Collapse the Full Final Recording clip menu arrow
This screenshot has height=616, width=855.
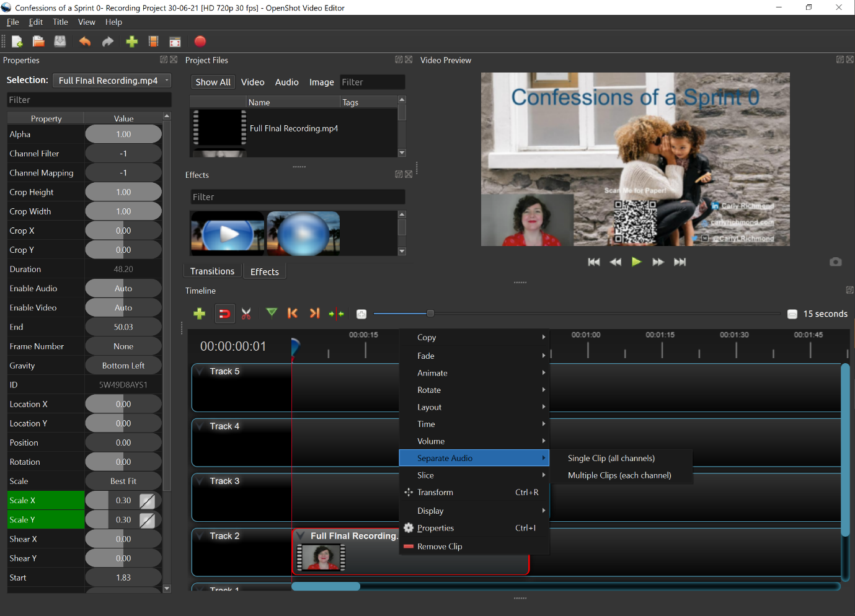coord(301,536)
